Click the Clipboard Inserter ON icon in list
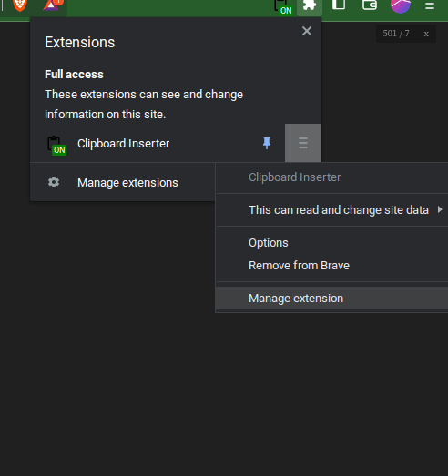This screenshot has height=476, width=448. (x=56, y=146)
